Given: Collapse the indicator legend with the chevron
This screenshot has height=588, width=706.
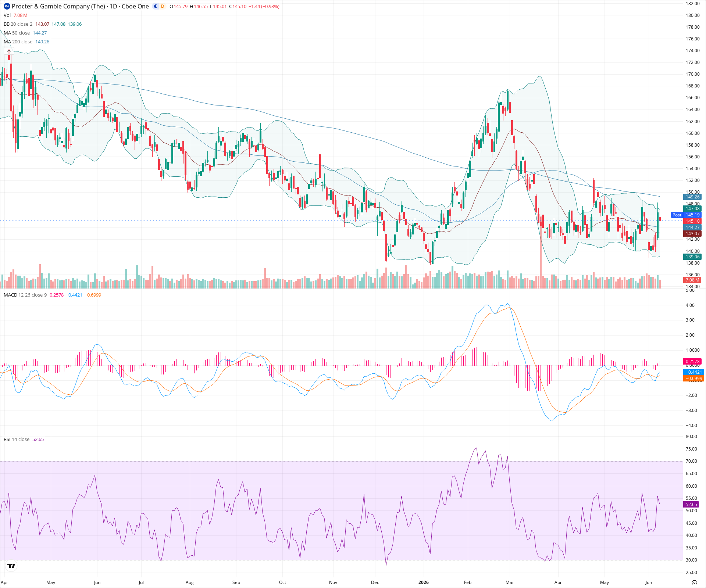Looking at the screenshot, I should (x=9, y=51).
